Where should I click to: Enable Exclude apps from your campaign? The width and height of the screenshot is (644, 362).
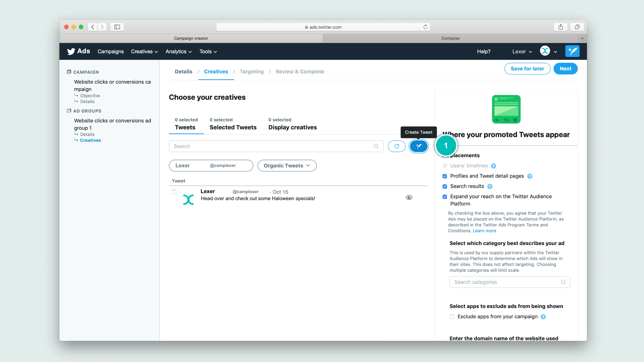click(452, 317)
